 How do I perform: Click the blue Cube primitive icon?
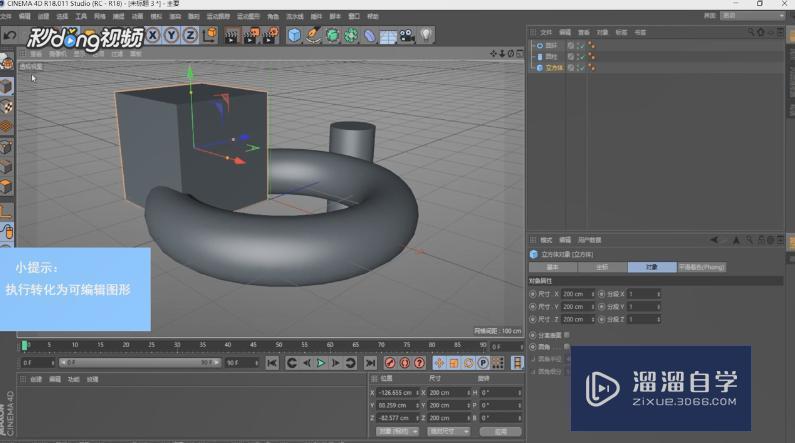(294, 35)
